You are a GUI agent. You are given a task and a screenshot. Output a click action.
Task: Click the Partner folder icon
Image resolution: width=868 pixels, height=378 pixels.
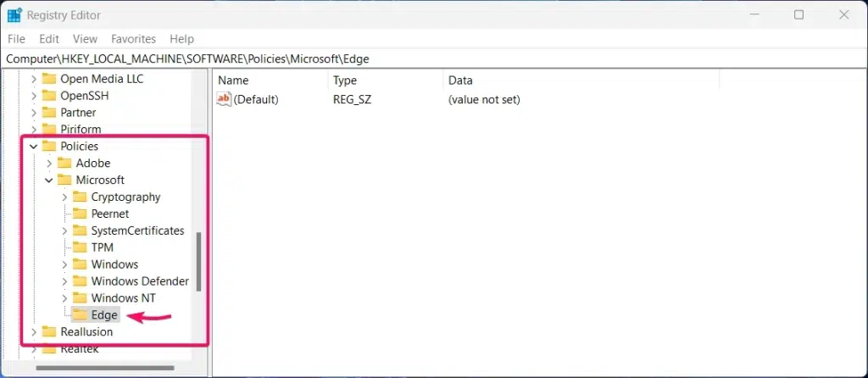pyautogui.click(x=49, y=113)
